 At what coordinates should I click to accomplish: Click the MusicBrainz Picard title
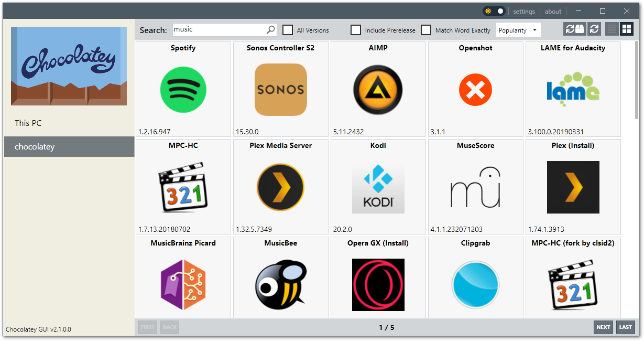pyautogui.click(x=183, y=243)
